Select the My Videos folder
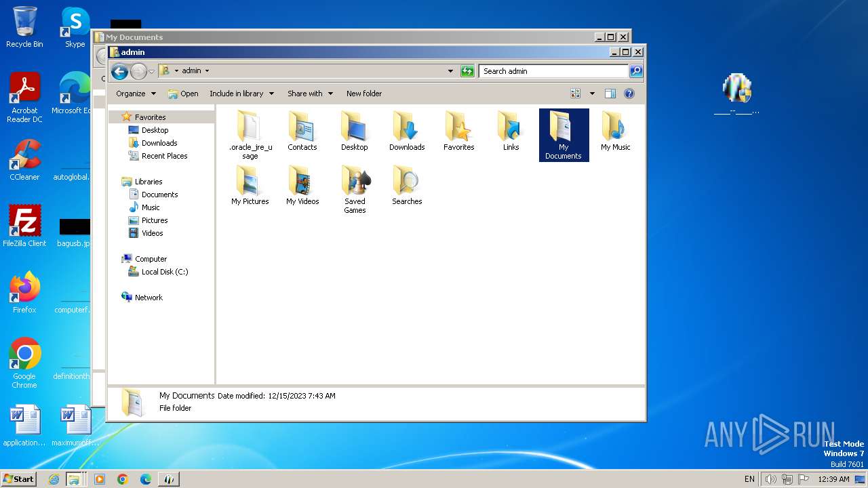Image resolution: width=868 pixels, height=488 pixels. coord(302,185)
